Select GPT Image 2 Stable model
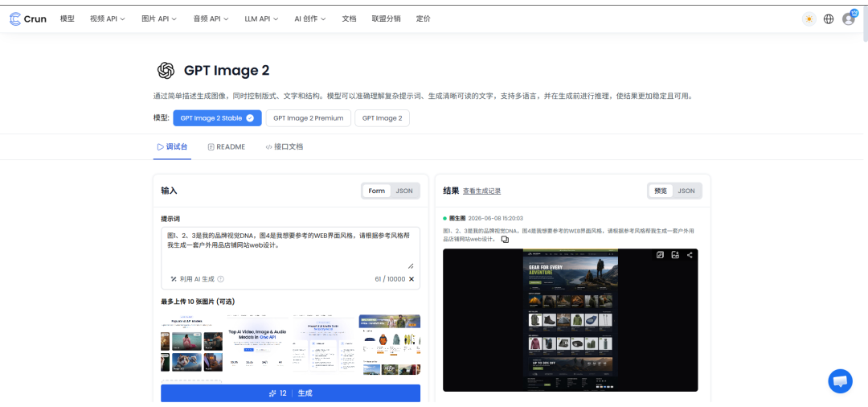Screen dimensions: 868x407 pyautogui.click(x=217, y=118)
